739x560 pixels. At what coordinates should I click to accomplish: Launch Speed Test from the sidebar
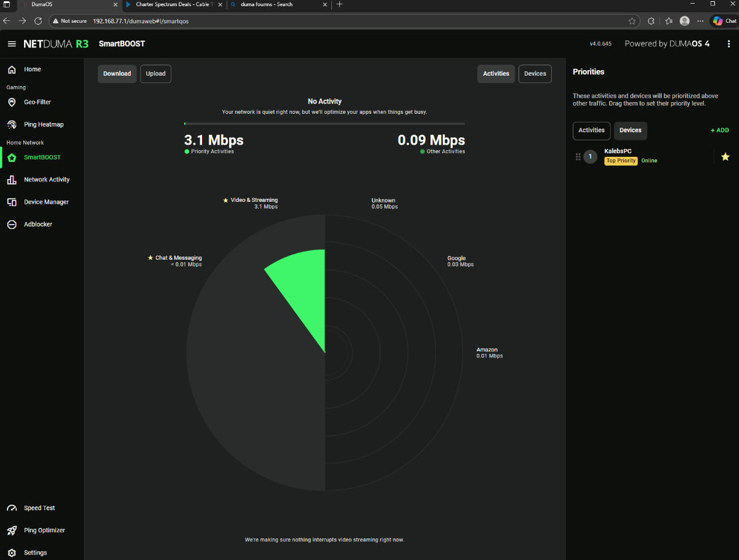coord(39,508)
